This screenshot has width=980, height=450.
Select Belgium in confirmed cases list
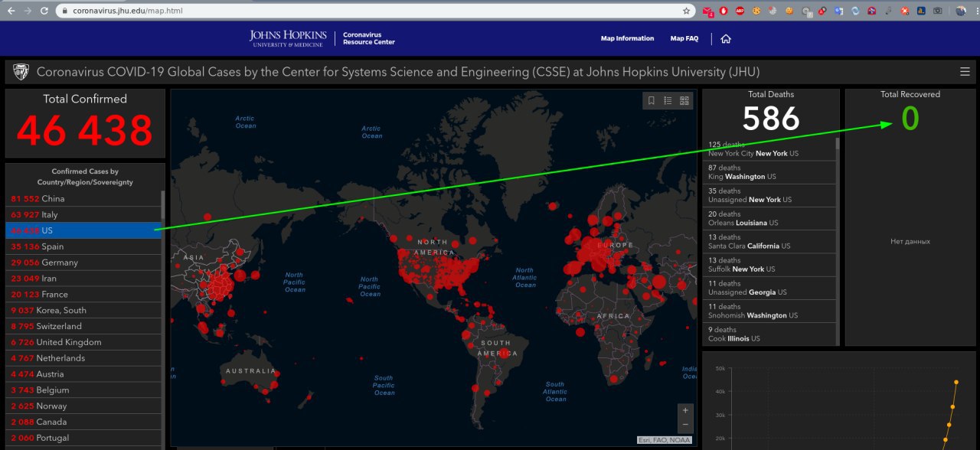[x=83, y=390]
